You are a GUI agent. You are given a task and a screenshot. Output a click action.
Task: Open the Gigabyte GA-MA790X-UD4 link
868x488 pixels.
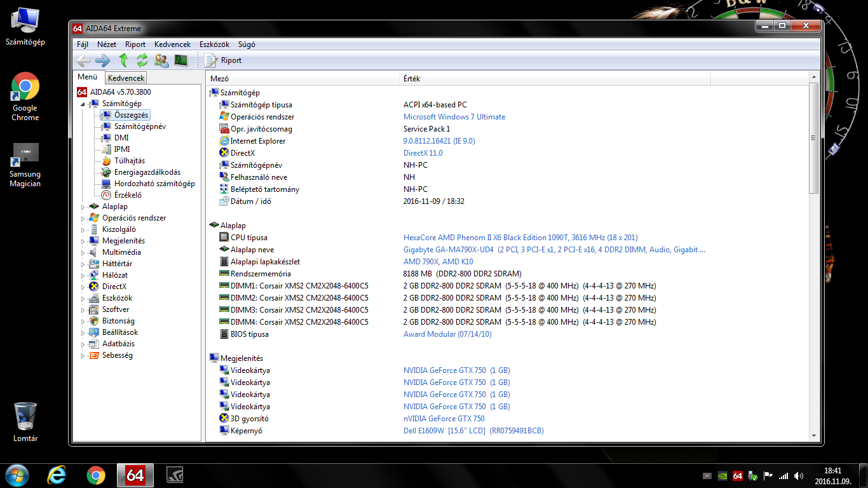554,250
